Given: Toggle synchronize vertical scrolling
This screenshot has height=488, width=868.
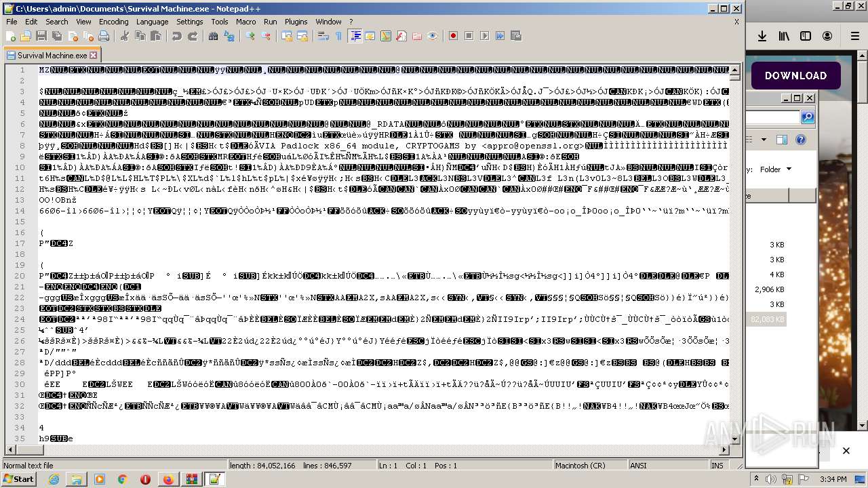Looking at the screenshot, I should 287,36.
